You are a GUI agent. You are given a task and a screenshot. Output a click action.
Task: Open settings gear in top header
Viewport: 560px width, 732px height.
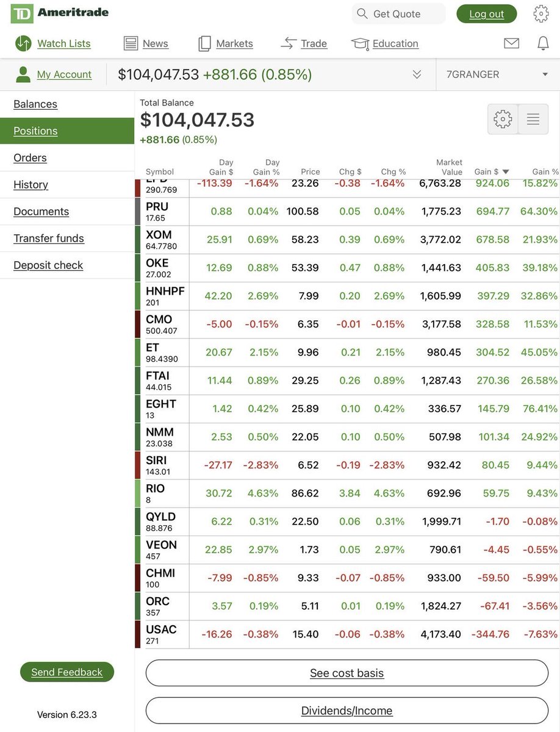pos(541,14)
